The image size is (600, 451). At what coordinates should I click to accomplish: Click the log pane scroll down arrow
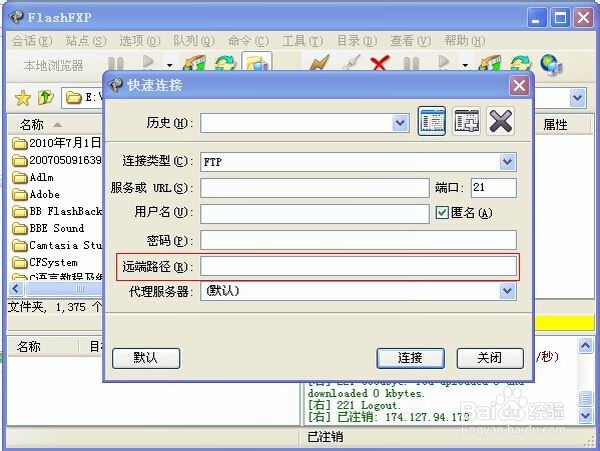point(585,415)
